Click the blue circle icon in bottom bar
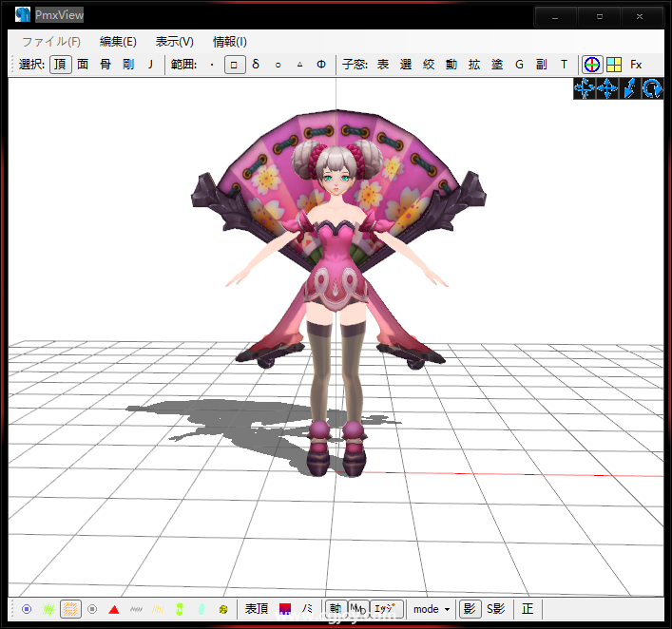Screen dimensions: 672x629 coord(27,609)
